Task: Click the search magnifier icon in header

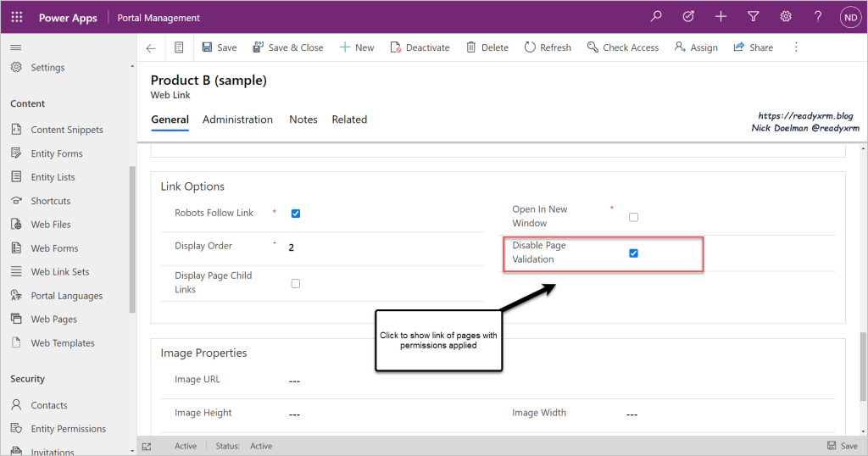Action: click(656, 17)
